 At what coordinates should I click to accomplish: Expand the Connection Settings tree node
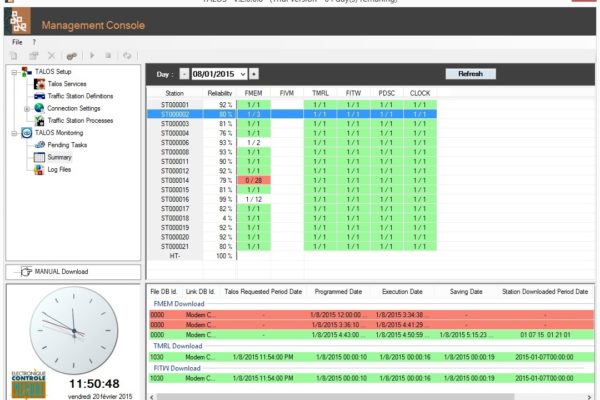point(27,109)
